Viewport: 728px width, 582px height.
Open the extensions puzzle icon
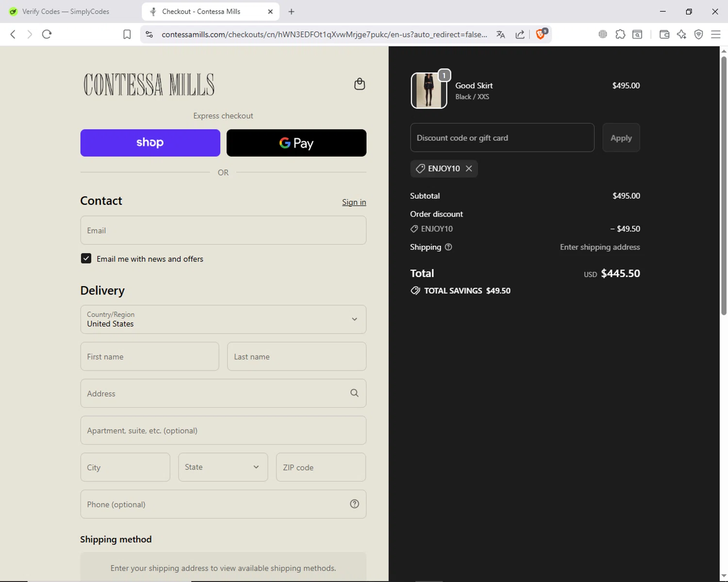(x=620, y=34)
